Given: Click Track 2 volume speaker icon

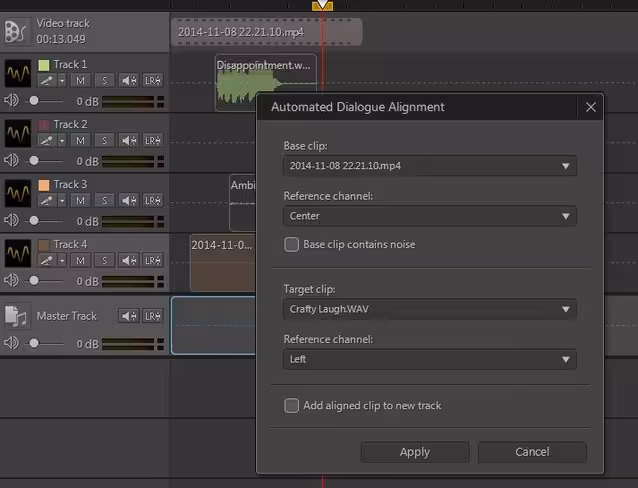Looking at the screenshot, I should coord(11,160).
